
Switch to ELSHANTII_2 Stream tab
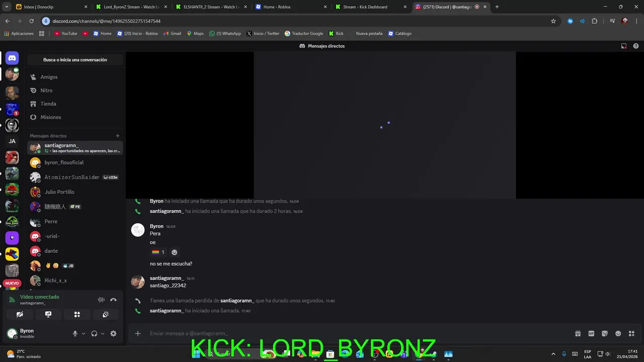pyautogui.click(x=212, y=7)
